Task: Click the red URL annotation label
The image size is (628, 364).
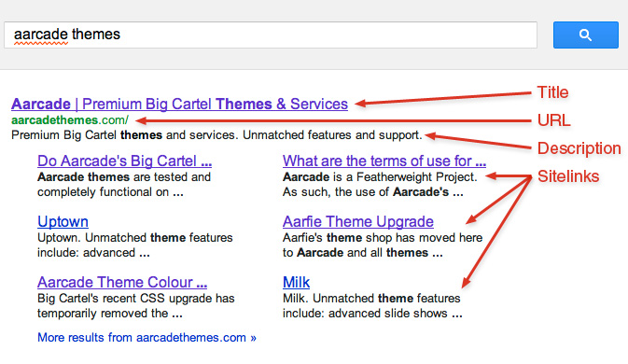Action: click(x=553, y=120)
